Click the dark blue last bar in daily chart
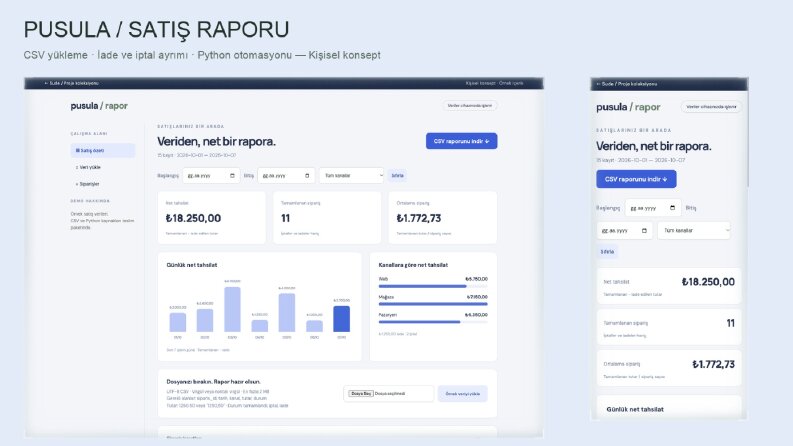 [x=341, y=319]
